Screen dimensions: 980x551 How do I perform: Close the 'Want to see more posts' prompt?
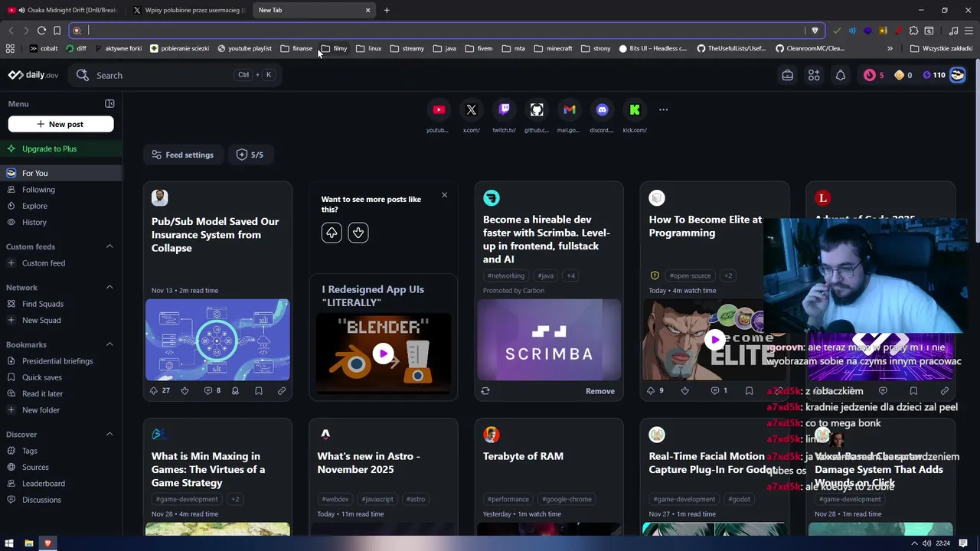[444, 195]
